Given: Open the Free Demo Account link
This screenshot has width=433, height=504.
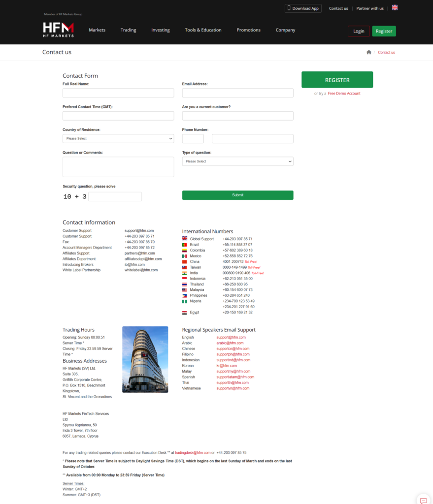Looking at the screenshot, I should 344,94.
